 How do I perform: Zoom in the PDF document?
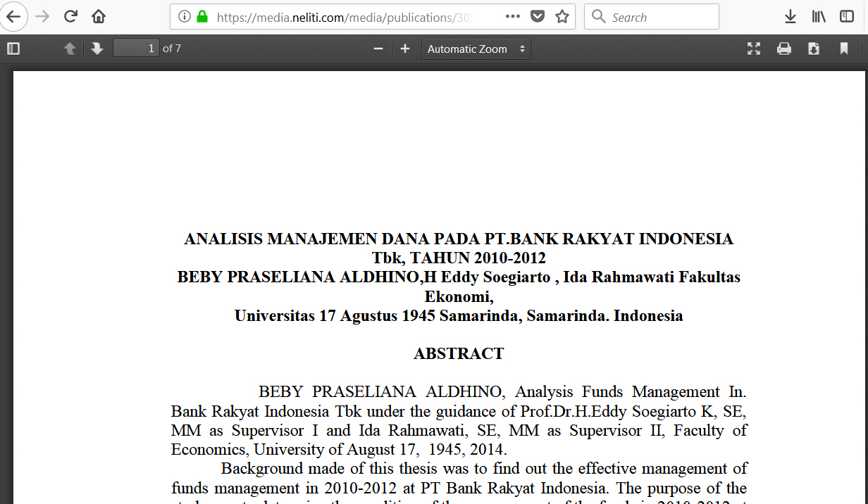[405, 49]
